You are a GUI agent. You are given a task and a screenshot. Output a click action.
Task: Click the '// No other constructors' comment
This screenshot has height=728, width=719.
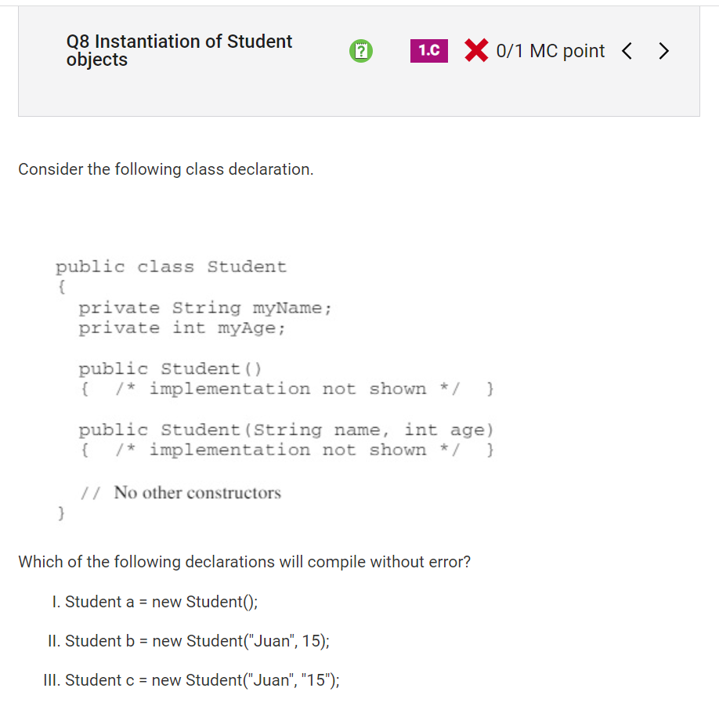pos(181,492)
